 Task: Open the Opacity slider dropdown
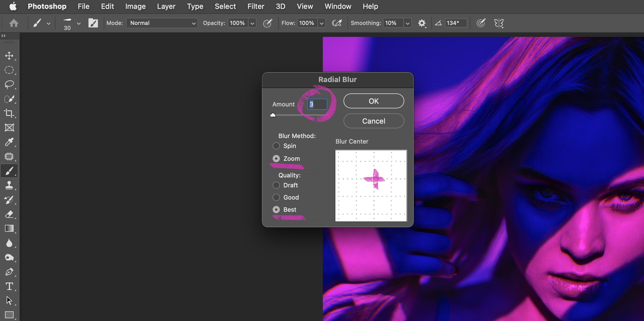tap(252, 23)
